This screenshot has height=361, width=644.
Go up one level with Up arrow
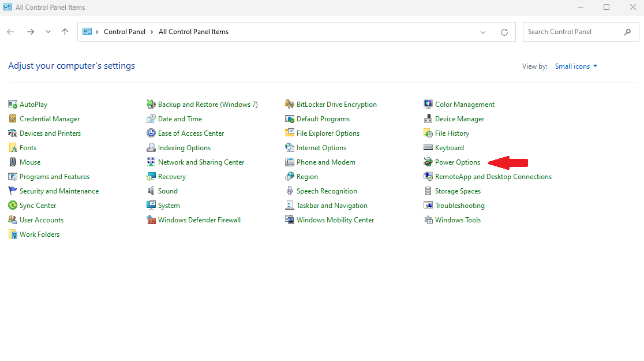tap(65, 32)
